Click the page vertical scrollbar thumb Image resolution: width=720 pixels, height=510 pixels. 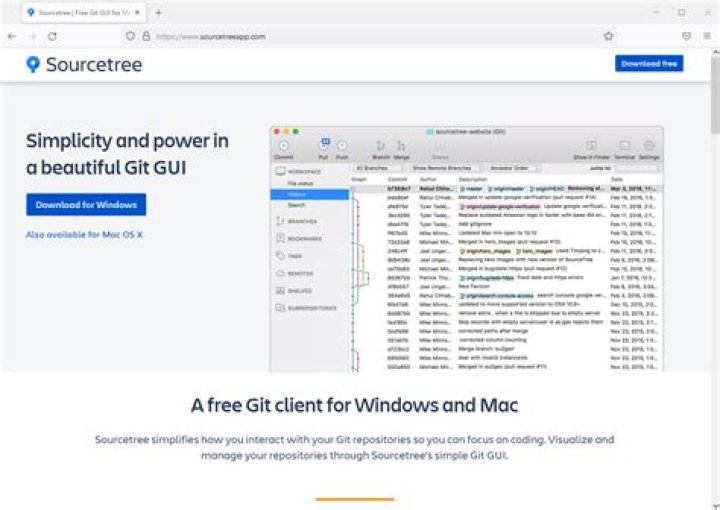point(715,94)
